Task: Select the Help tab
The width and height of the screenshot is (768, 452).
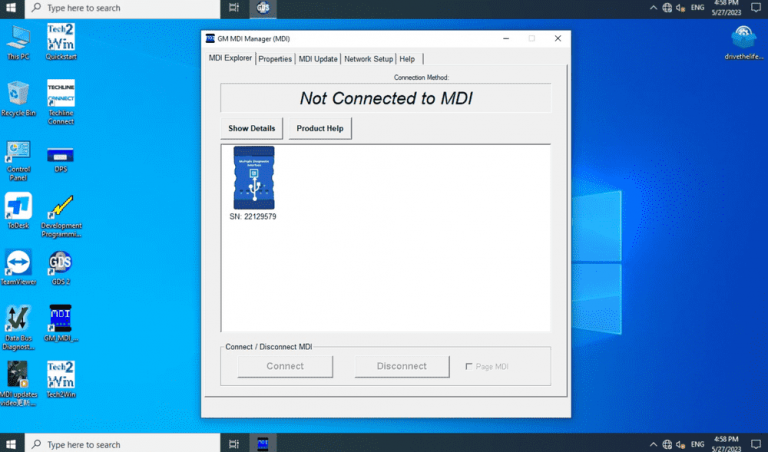Action: (x=407, y=59)
